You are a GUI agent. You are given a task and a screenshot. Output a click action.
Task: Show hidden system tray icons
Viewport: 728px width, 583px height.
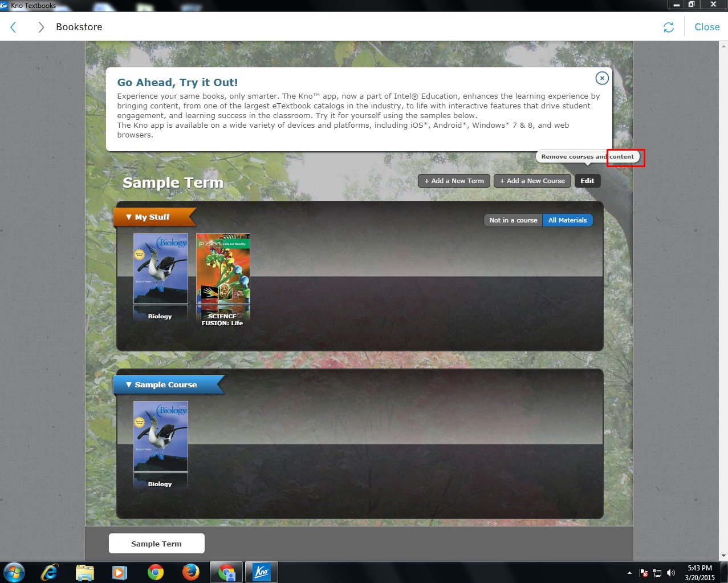click(629, 573)
